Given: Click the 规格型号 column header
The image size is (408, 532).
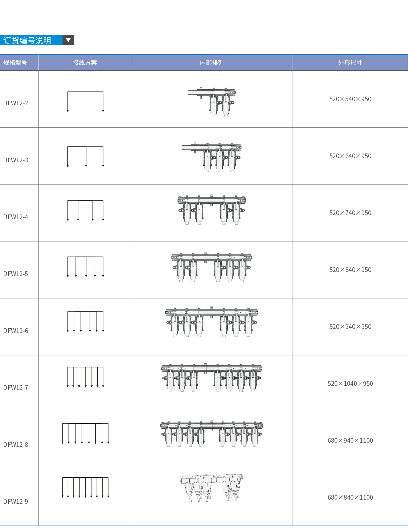Looking at the screenshot, I should 15,63.
